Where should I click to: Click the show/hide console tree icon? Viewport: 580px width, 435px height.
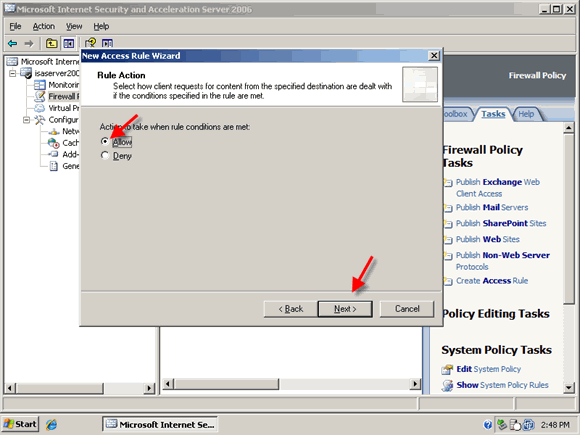click(68, 44)
